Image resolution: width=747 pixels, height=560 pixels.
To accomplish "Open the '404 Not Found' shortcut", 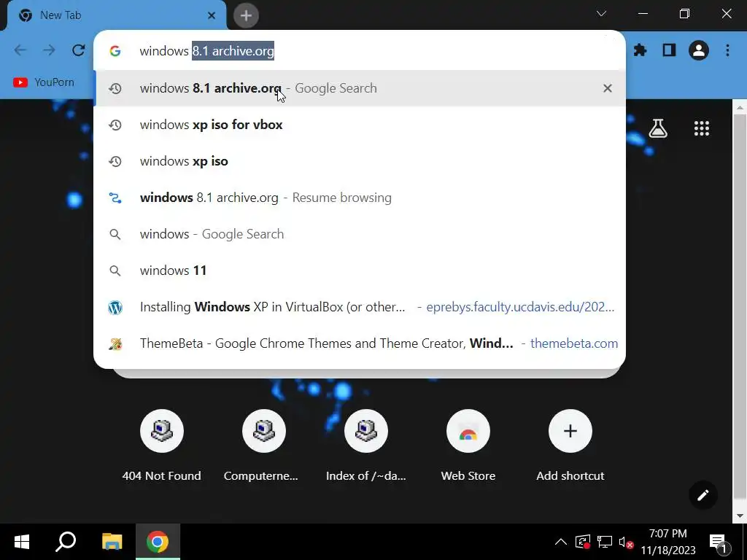I will click(x=162, y=446).
